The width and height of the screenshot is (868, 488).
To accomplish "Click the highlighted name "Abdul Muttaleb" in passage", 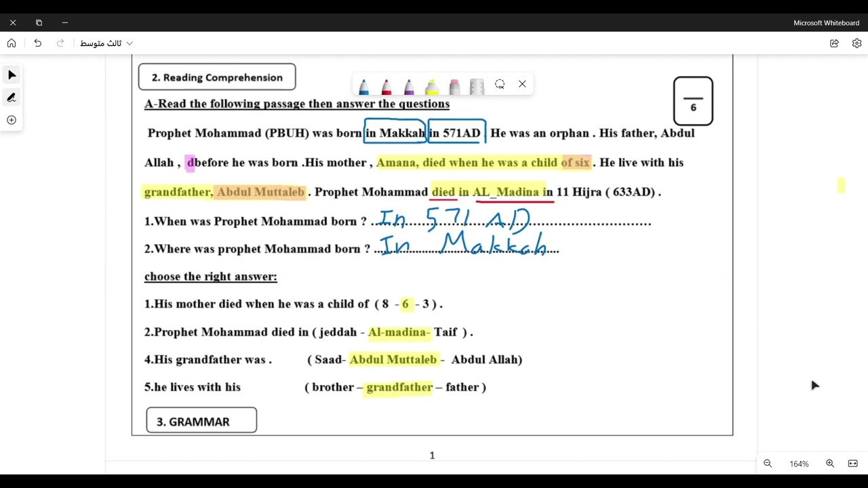I will (x=260, y=192).
